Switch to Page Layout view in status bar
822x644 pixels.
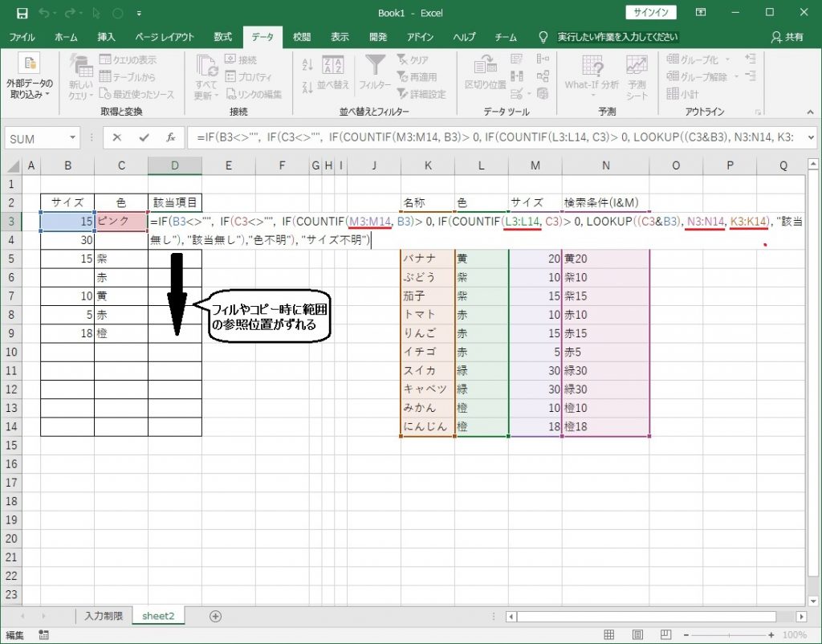pos(637,635)
